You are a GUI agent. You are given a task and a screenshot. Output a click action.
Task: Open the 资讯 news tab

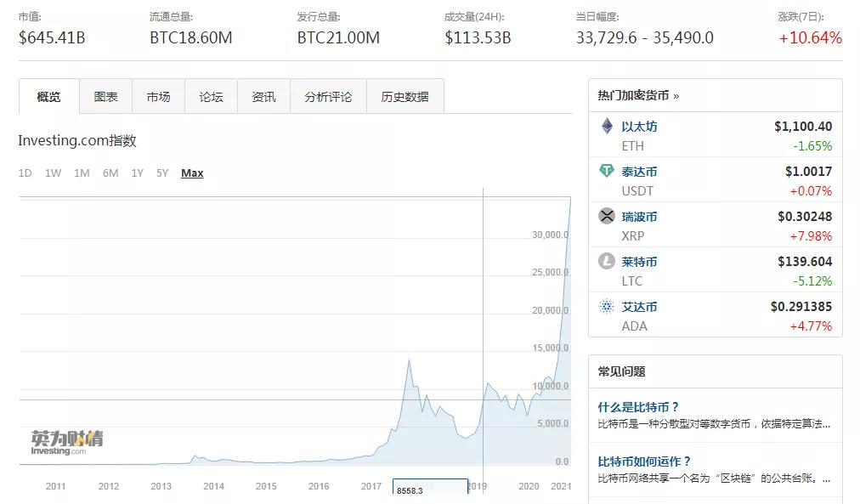point(263,97)
